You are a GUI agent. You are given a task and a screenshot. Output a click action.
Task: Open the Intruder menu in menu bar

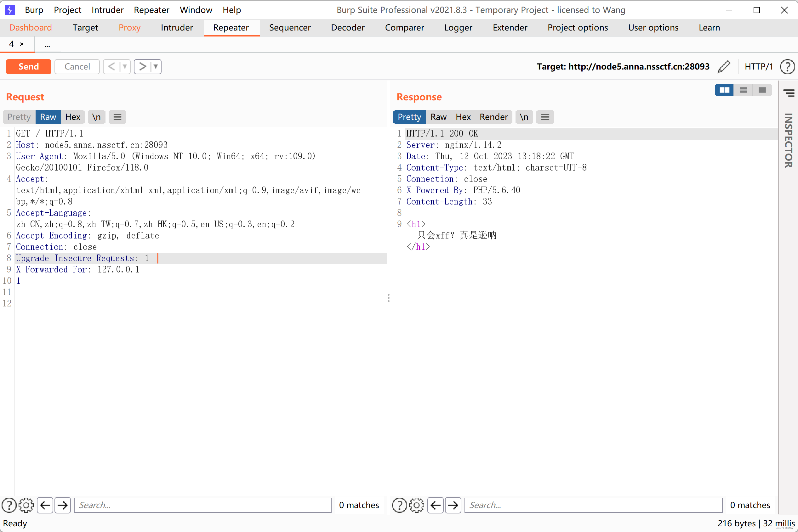[x=107, y=10]
